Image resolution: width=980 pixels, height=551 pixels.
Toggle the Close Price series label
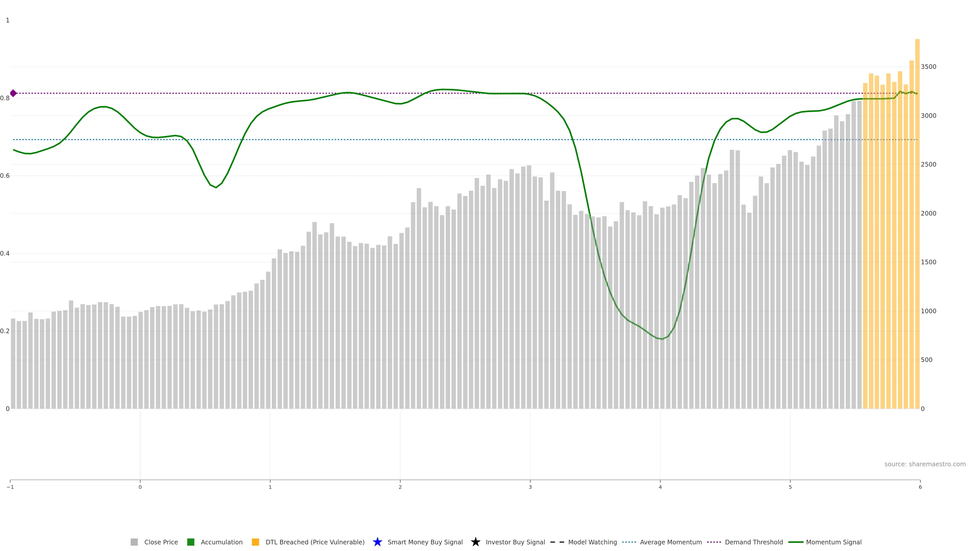pos(161,542)
